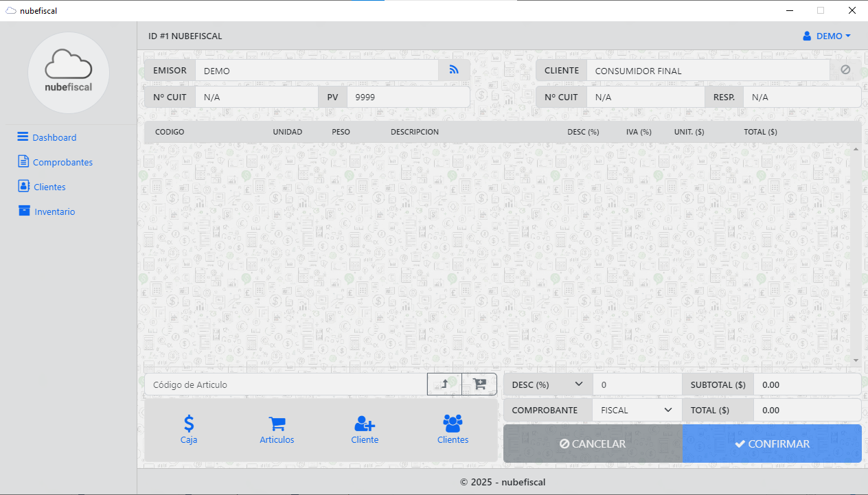
Task: Open Articulos shopping cart shortcut
Action: pos(277,430)
